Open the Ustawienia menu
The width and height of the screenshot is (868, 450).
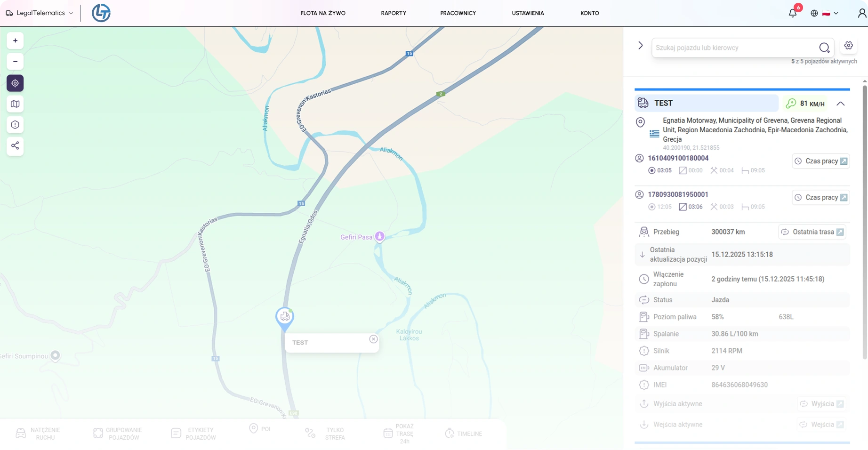pos(528,13)
